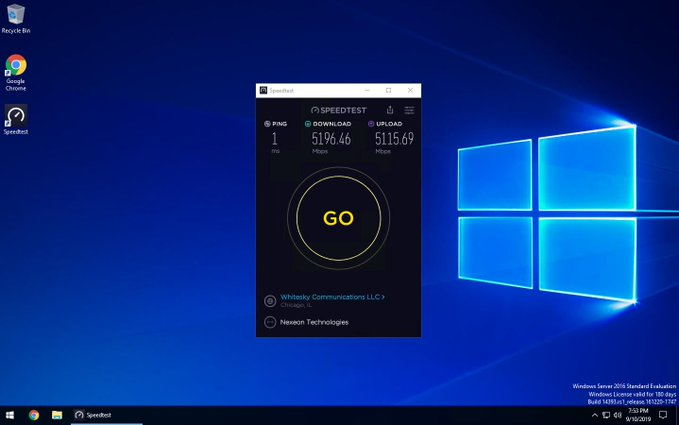Open the Speedtest settings menu icon
Viewport: 679px width, 425px height.
pos(409,110)
